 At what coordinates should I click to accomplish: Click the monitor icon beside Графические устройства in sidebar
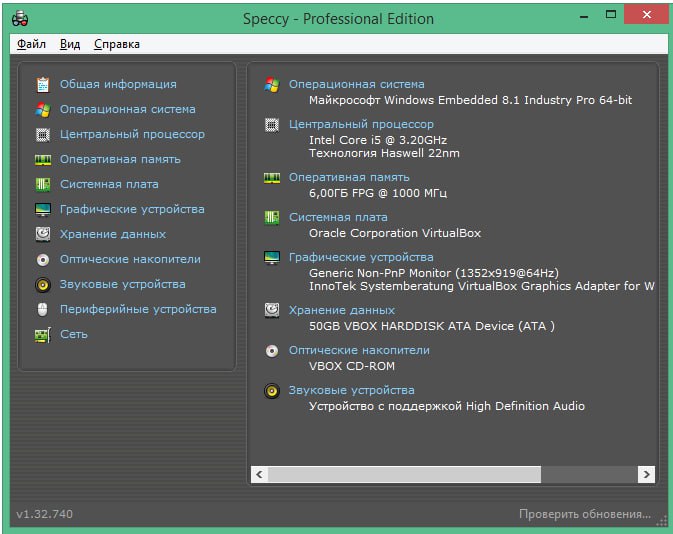43,210
